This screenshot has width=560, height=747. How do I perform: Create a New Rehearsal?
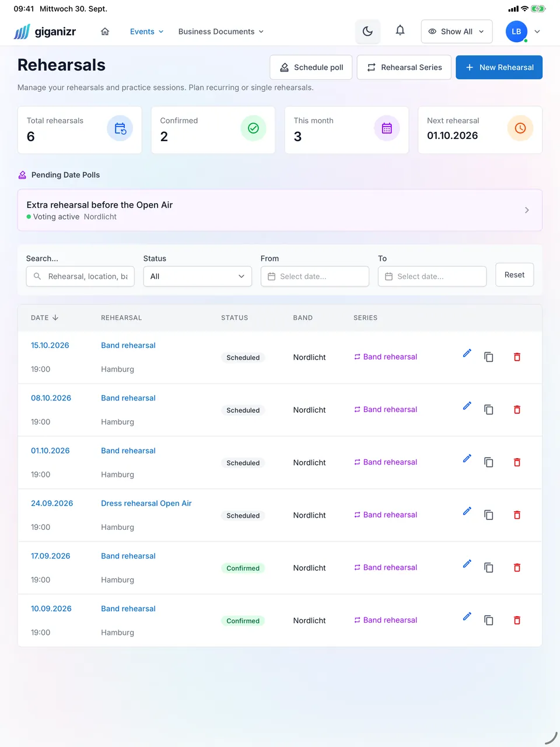click(x=499, y=67)
